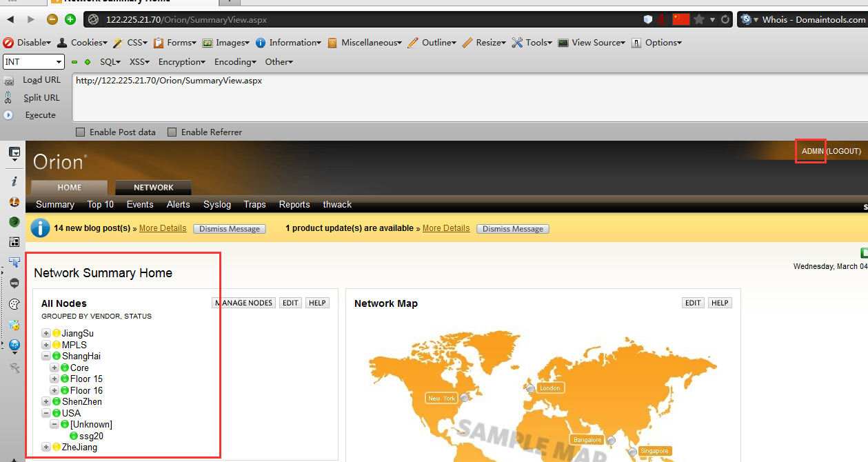Enable the Post data checkbox
The width and height of the screenshot is (868, 462).
pos(81,132)
